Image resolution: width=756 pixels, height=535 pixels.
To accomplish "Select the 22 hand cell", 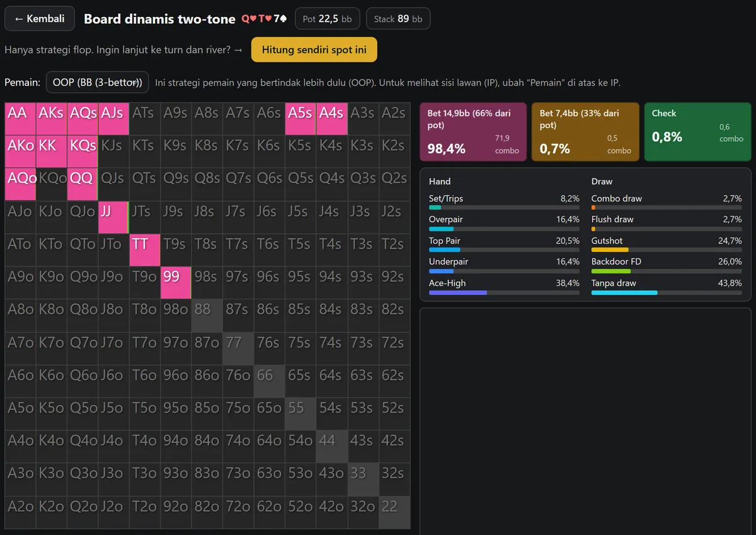I will tap(394, 512).
